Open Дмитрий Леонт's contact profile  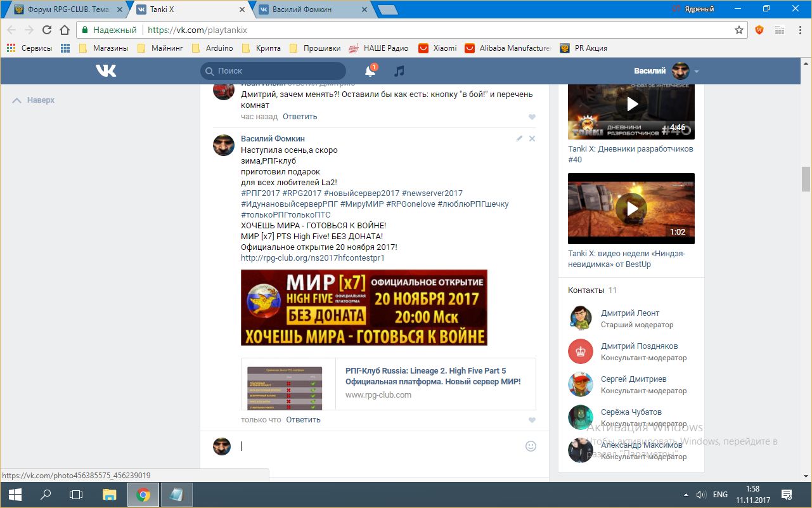point(630,313)
